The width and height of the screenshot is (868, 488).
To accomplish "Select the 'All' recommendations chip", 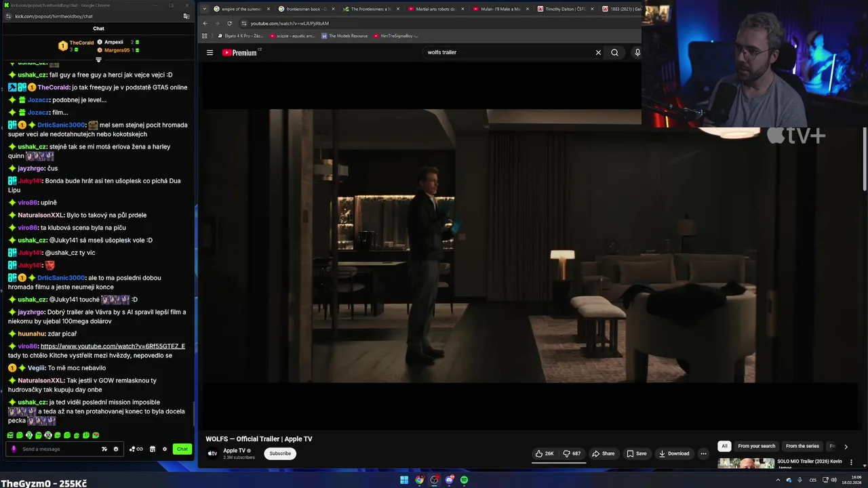I will 724,446.
